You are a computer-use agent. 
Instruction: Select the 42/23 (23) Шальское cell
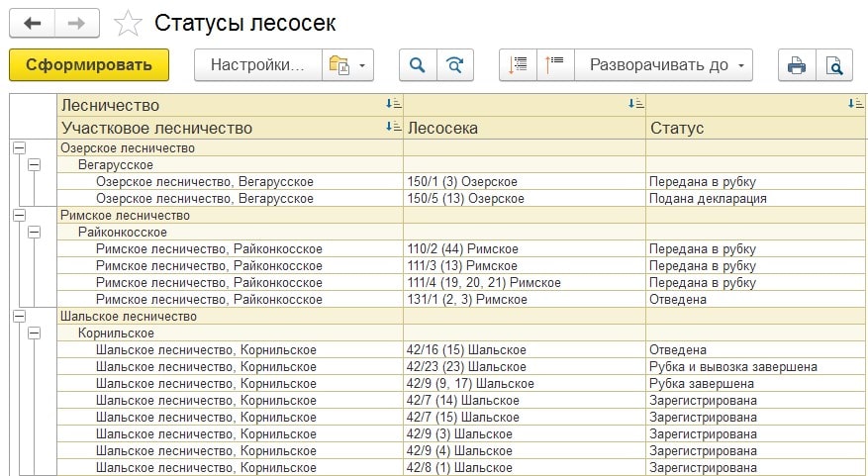click(525, 366)
